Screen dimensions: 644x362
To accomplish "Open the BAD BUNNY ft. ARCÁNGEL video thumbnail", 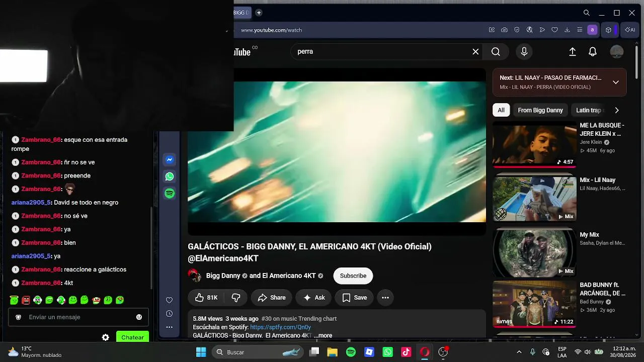I will [534, 304].
